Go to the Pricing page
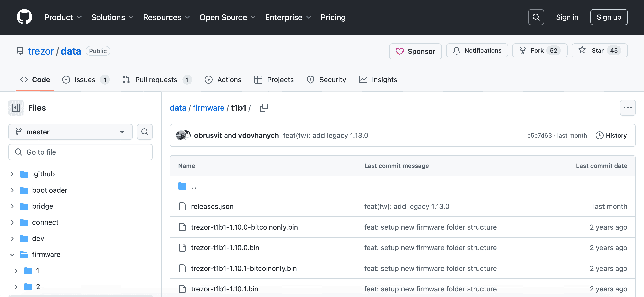644x297 pixels. click(x=333, y=17)
